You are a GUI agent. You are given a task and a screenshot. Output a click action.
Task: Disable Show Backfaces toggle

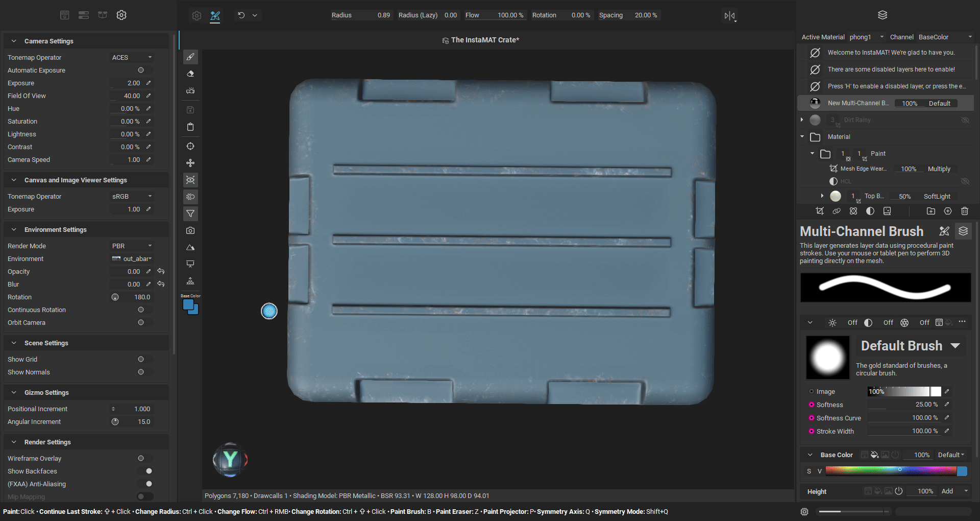click(145, 471)
